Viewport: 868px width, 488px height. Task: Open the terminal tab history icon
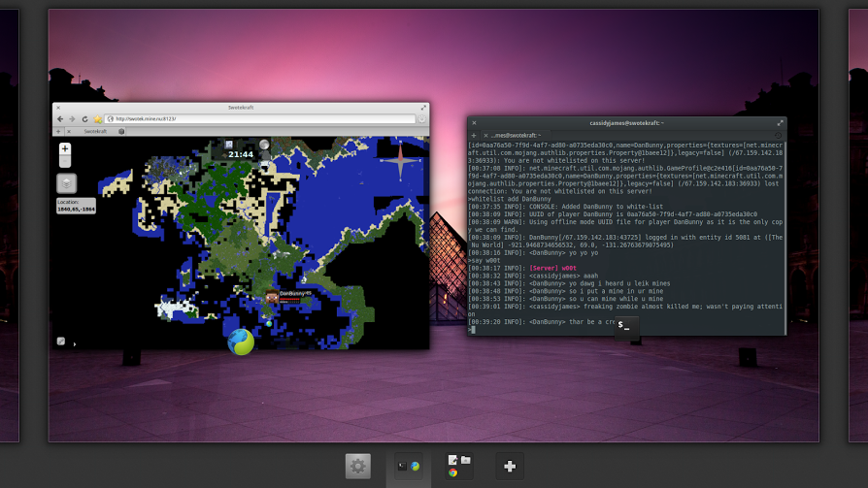(x=778, y=136)
